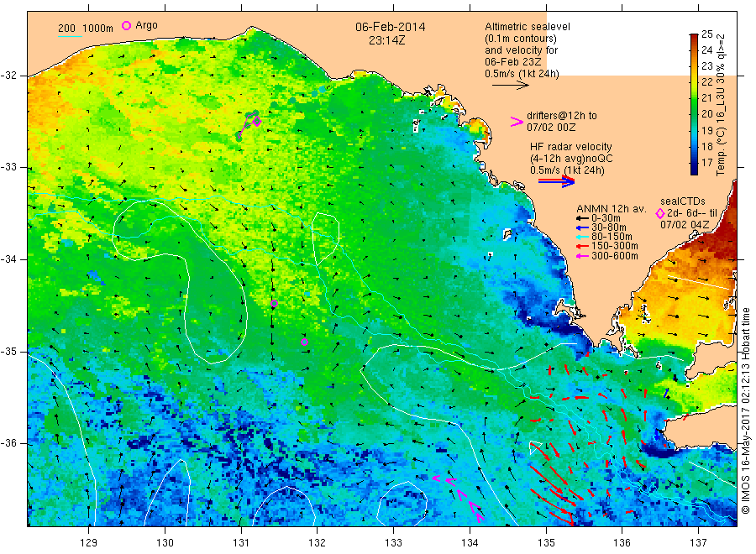Click the Argo magenta circle legend symbol
This screenshot has height=554, width=756.
(x=126, y=25)
